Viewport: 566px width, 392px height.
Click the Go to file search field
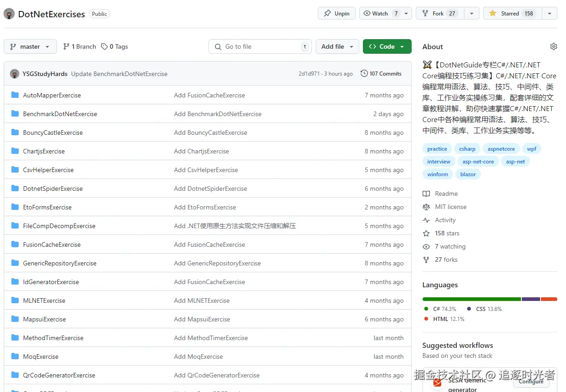coord(260,46)
